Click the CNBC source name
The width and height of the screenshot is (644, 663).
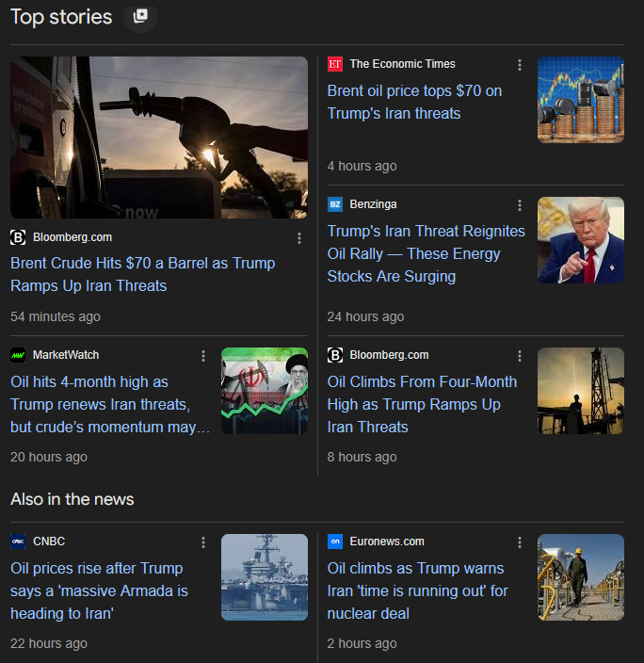coord(49,542)
